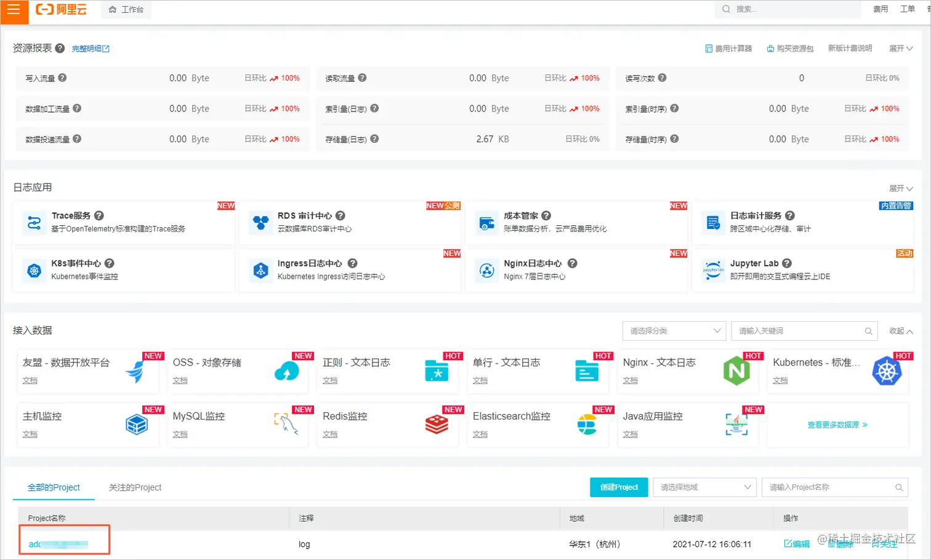Screen dimensions: 931x560
Task: Open the Nginx日志中心 app icon
Action: coord(487,270)
